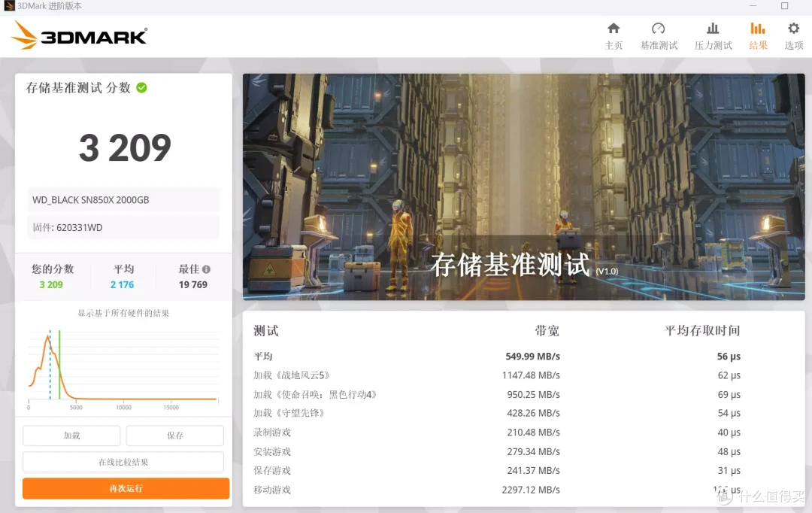
Task: Click the 62 µs access time value
Action: tap(729, 375)
